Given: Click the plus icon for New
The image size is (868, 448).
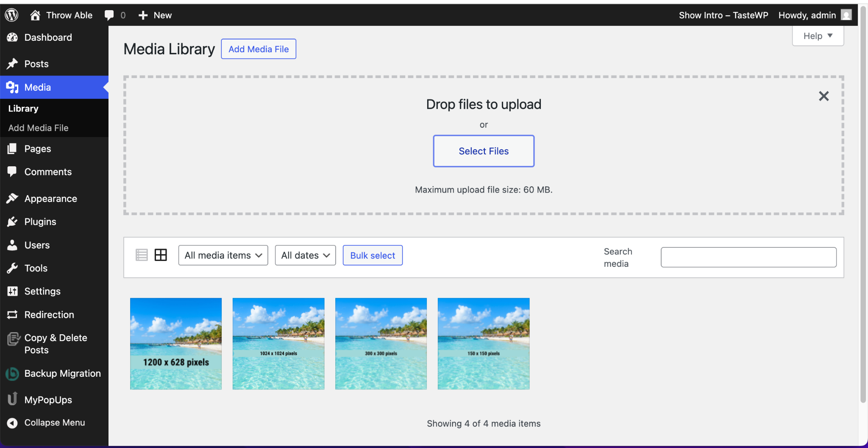Looking at the screenshot, I should point(143,15).
